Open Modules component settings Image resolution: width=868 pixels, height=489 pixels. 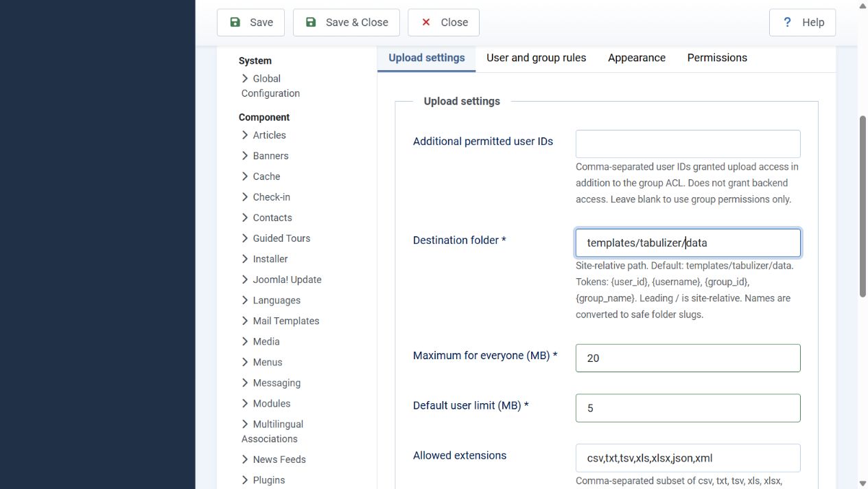pos(266,403)
